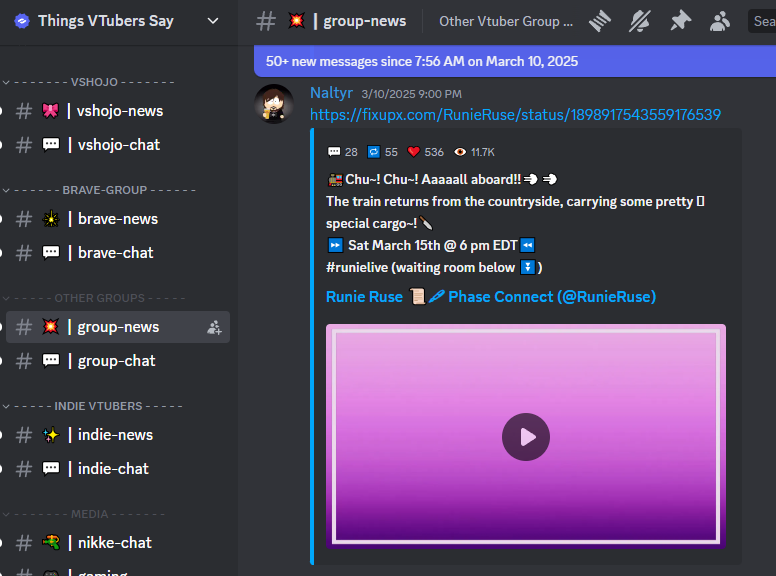
Task: Toggle notification settings bell icon
Action: tap(640, 21)
